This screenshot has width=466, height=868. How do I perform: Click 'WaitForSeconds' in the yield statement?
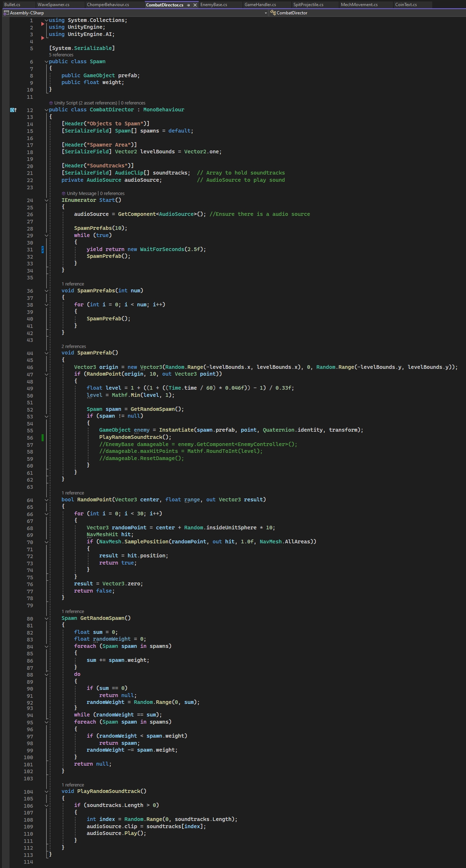(x=162, y=249)
